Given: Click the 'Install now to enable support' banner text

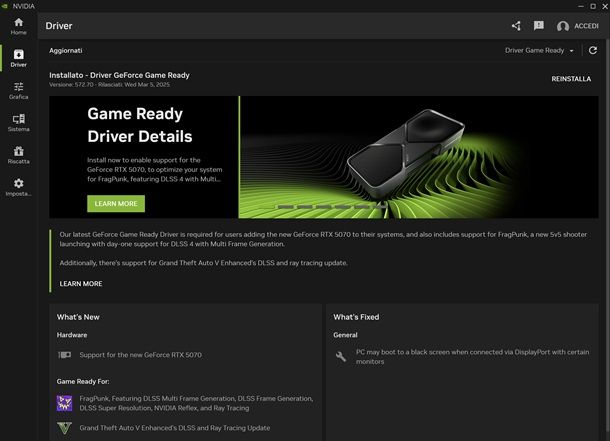Looking at the screenshot, I should [x=155, y=170].
